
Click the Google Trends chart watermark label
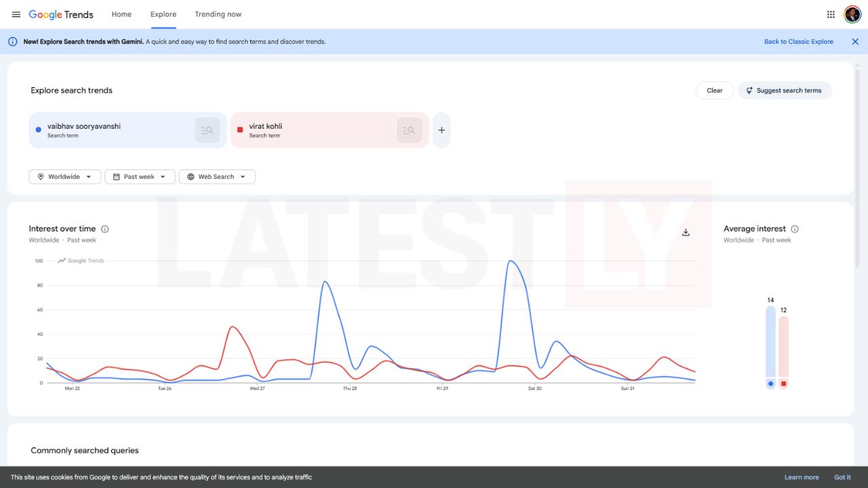[x=81, y=261]
